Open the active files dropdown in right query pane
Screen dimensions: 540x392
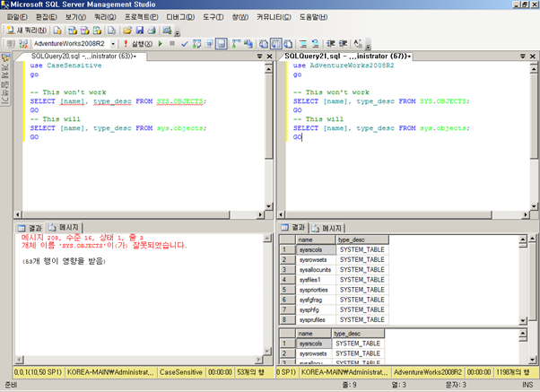click(523, 57)
